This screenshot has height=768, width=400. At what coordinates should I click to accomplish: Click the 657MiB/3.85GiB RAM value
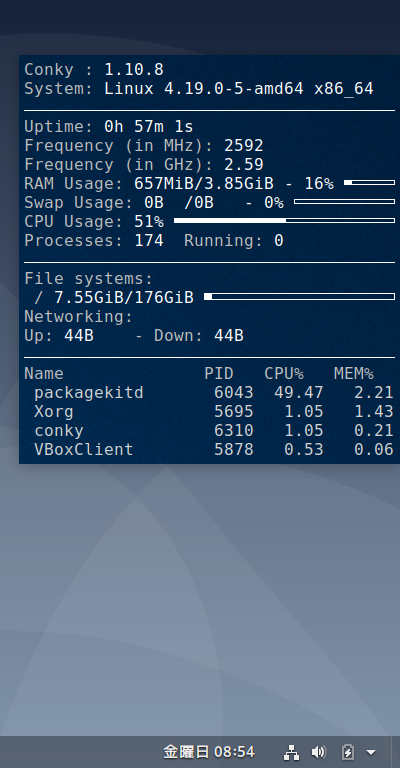[204, 184]
